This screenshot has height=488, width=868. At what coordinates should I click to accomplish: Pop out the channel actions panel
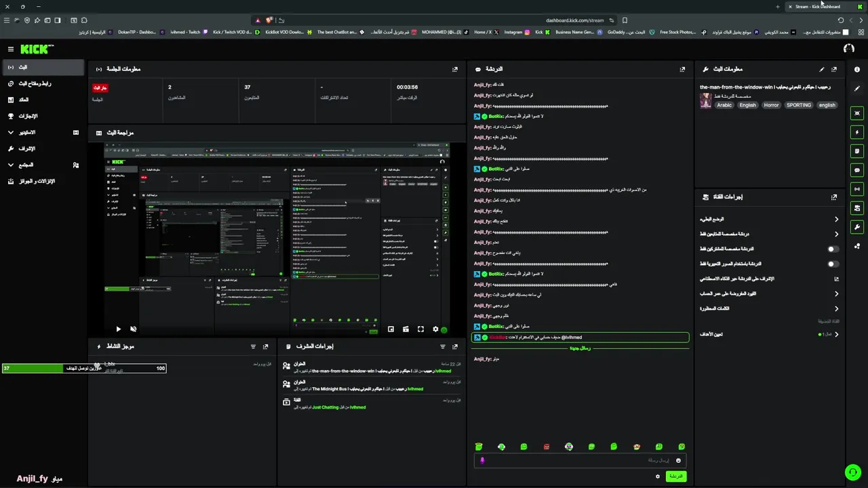tap(834, 197)
